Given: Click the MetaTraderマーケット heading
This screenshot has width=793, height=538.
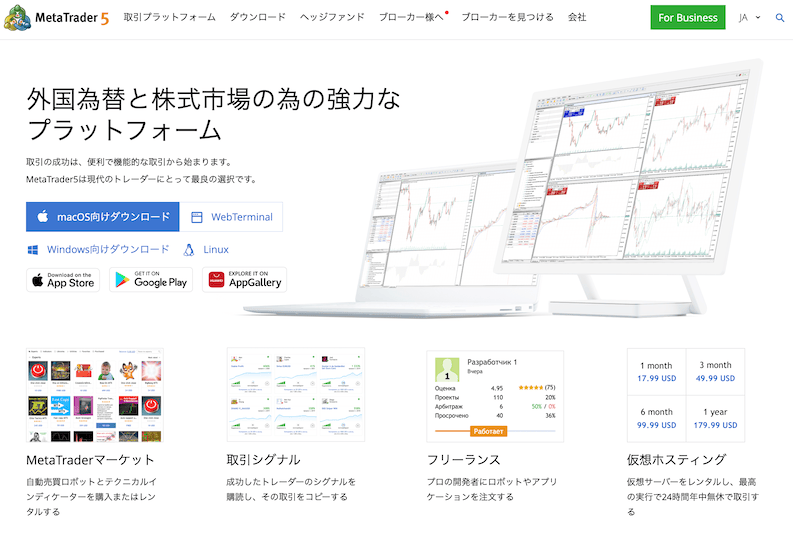Looking at the screenshot, I should pos(90,460).
